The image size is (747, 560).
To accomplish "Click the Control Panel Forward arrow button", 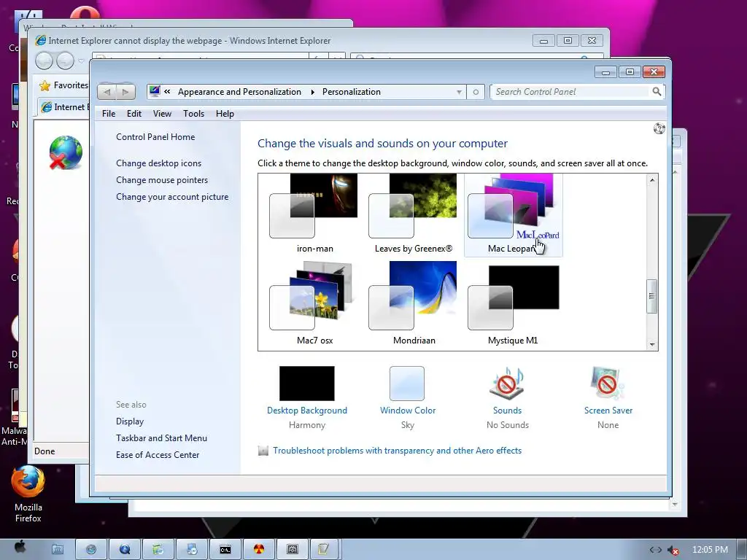I will pyautogui.click(x=125, y=92).
